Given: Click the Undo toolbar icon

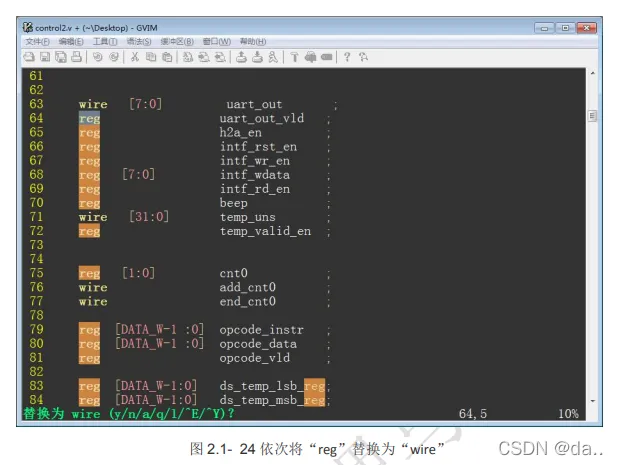Looking at the screenshot, I should tap(97, 57).
